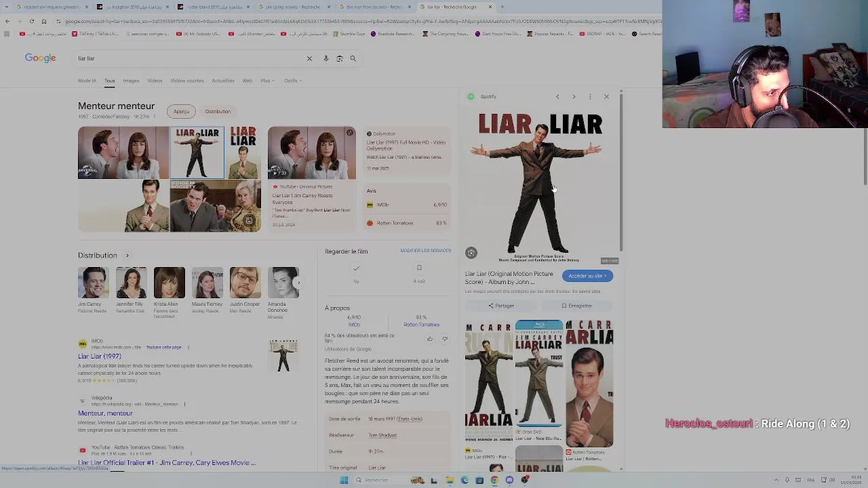The width and height of the screenshot is (868, 488).
Task: Open three-dot menu beside Wikipédia result
Action: point(184,404)
